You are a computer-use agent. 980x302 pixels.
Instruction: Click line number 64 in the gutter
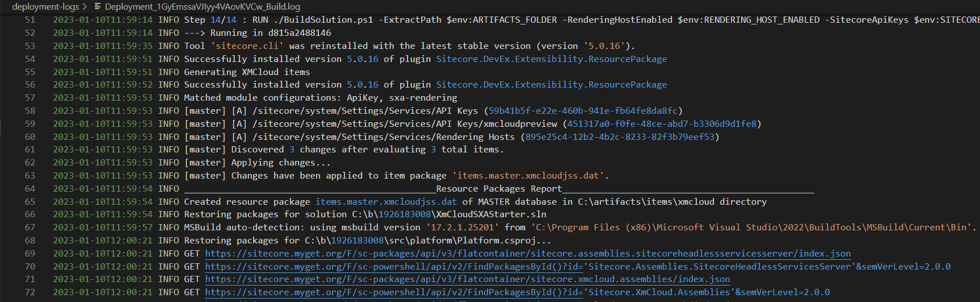30,189
